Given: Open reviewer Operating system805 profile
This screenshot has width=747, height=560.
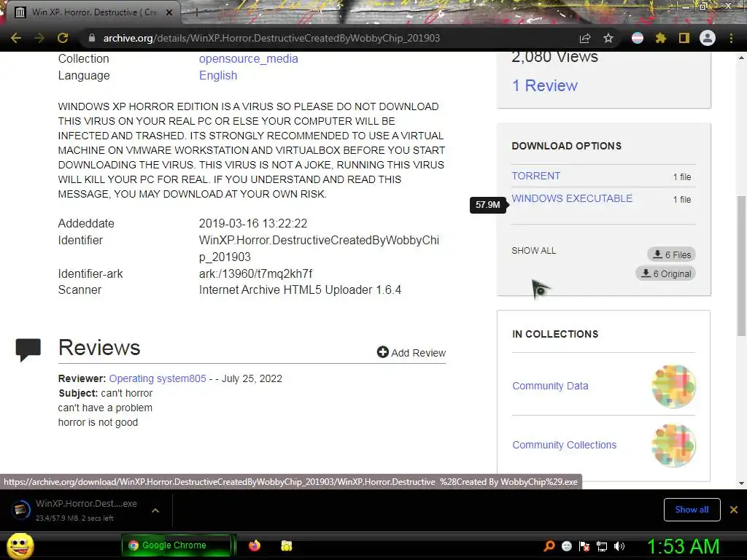Looking at the screenshot, I should click(158, 378).
